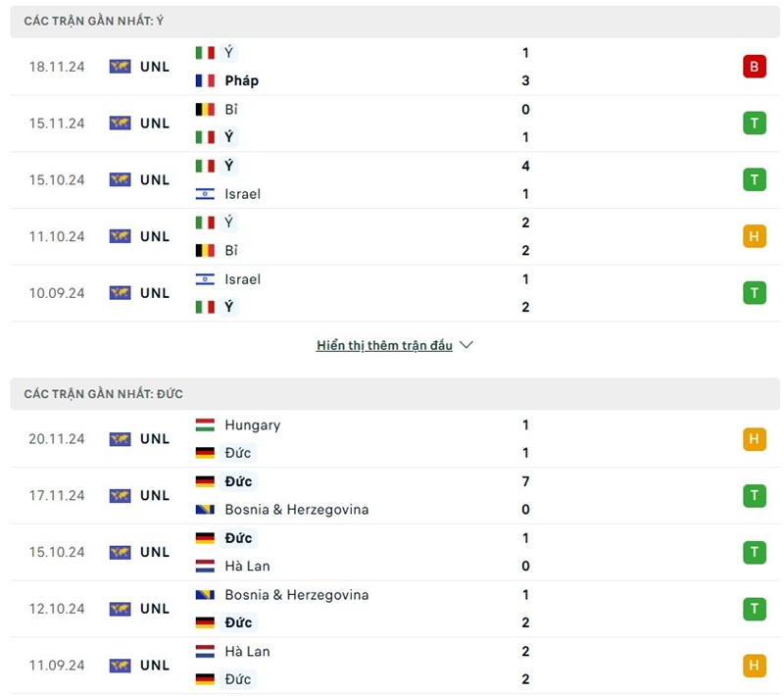Expand the chevron after Hiển thị thêm trận đấu
The width and height of the screenshot is (784, 696).
(465, 344)
